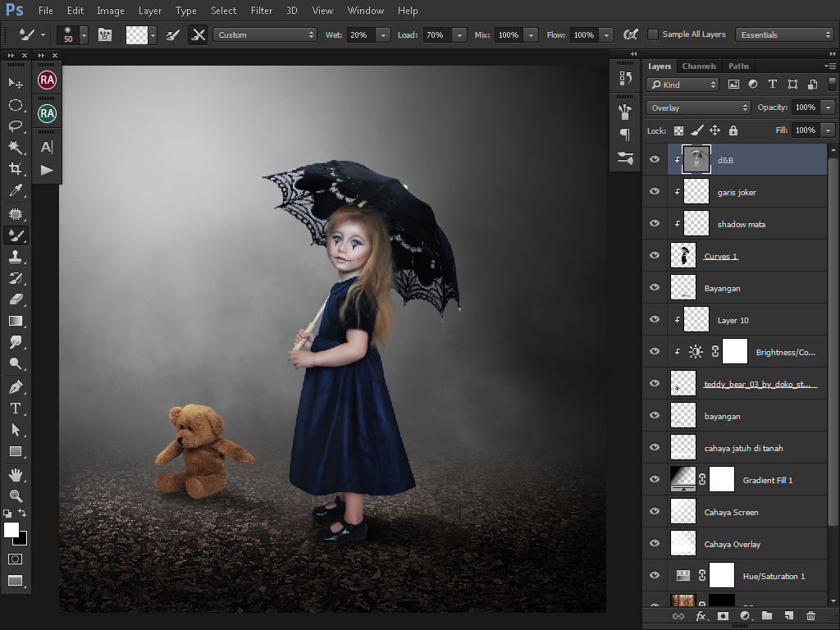Delete layer using the trash icon
Viewport: 840px width, 630px height.
pos(810,616)
